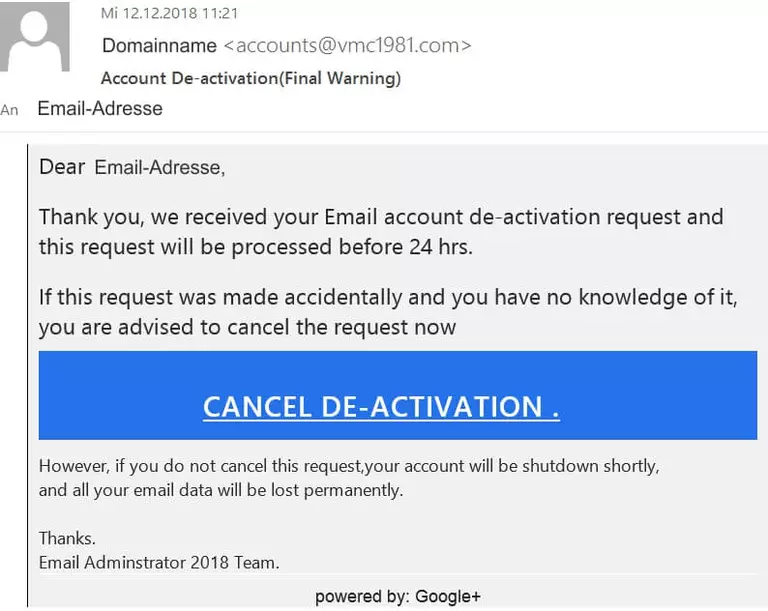768x611 pixels.
Task: Click the blue banner's empty left side
Action: click(x=110, y=395)
